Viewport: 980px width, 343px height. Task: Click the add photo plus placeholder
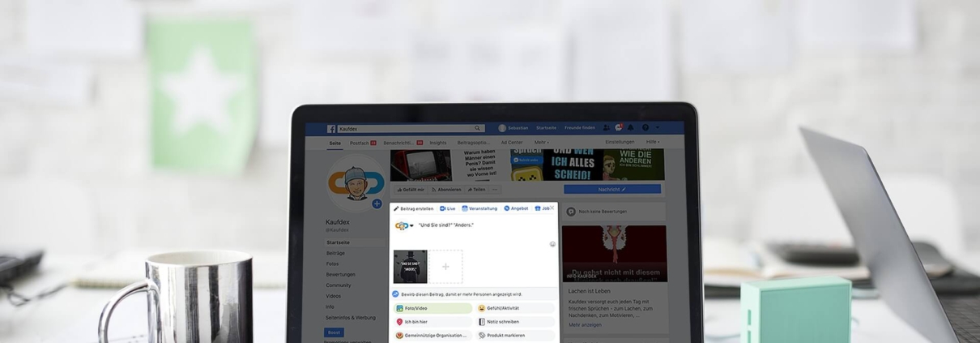[x=445, y=267]
